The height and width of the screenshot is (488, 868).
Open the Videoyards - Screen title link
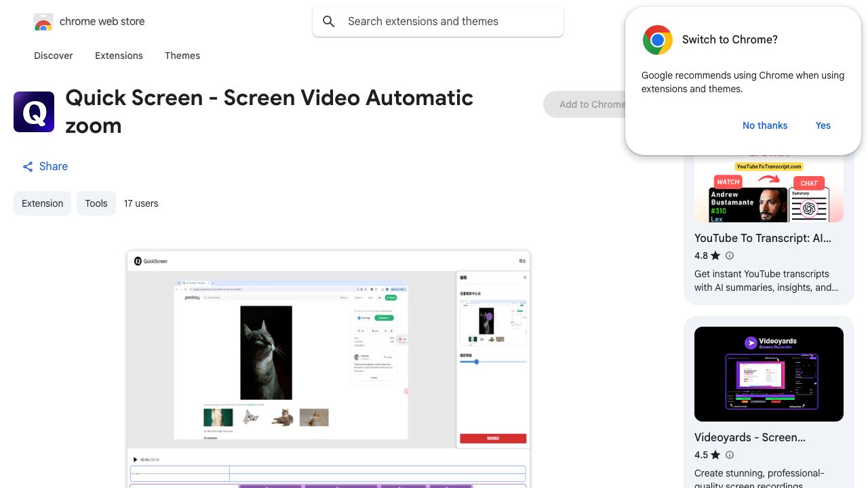[750, 437]
